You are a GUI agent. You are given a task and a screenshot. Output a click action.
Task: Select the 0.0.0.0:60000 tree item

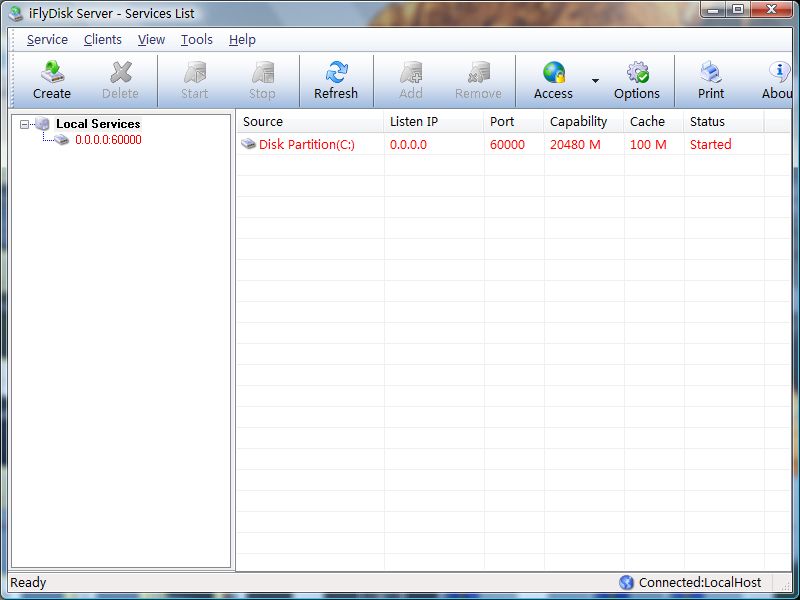(107, 140)
